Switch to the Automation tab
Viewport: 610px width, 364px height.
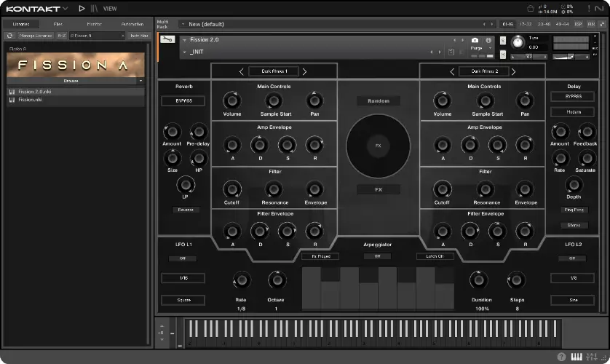[132, 24]
